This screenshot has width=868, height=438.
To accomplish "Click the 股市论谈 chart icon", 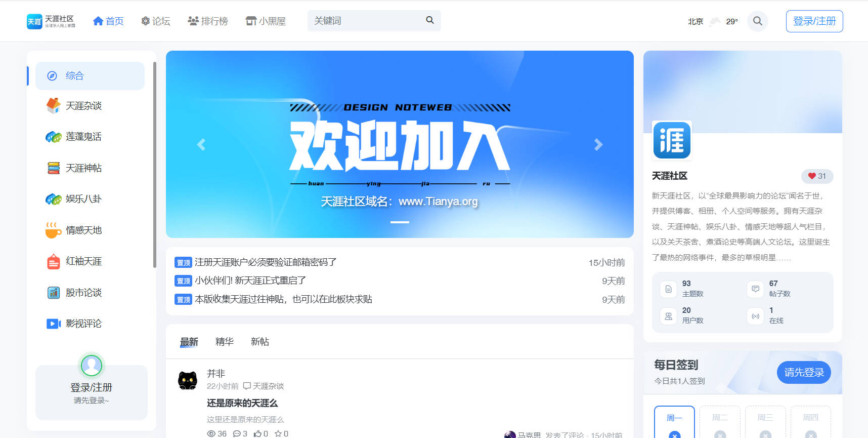I will 54,292.
